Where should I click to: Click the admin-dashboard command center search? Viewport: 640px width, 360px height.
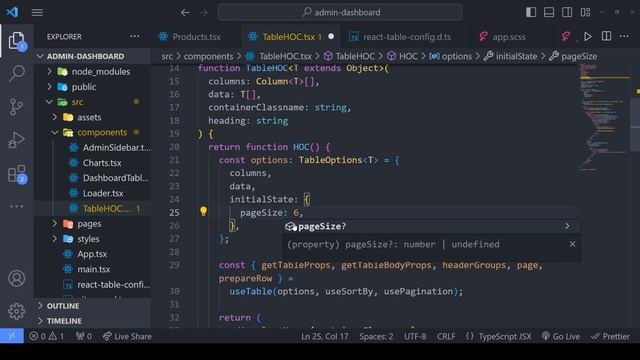coord(340,12)
